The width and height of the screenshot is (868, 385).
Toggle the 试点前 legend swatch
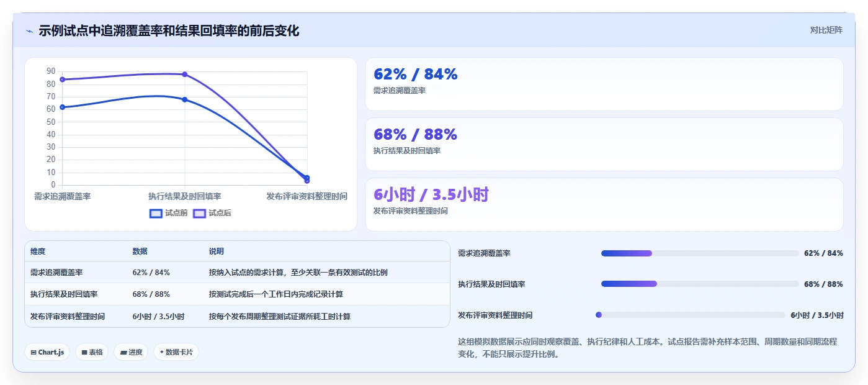click(x=156, y=213)
